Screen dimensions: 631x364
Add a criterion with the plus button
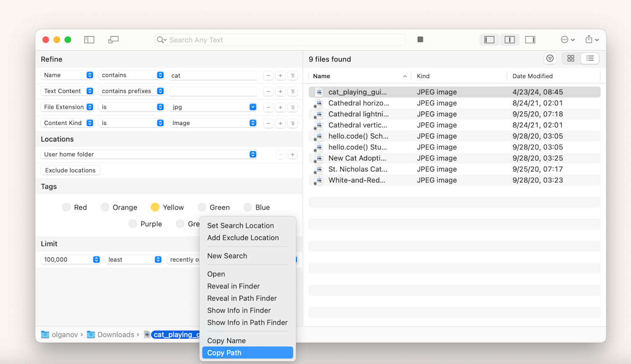tap(280, 75)
